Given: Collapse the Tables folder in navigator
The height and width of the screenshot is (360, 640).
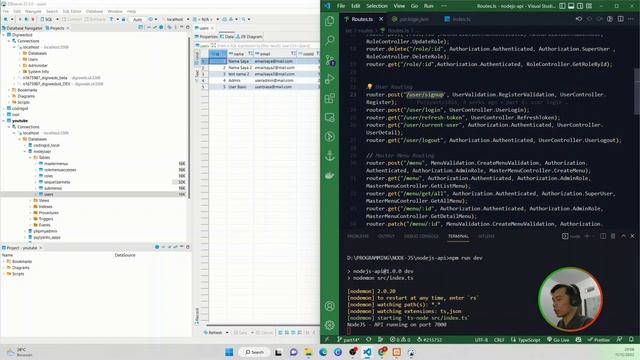Looking at the screenshot, I should coord(31,158).
